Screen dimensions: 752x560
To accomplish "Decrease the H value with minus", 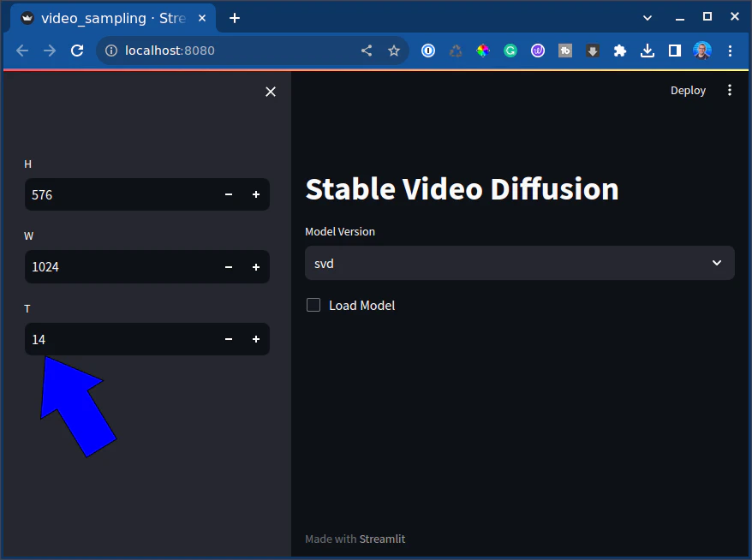I will coord(229,194).
